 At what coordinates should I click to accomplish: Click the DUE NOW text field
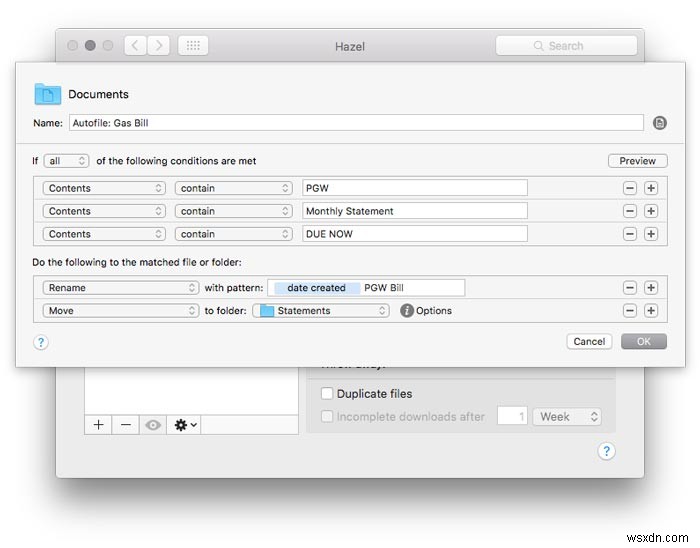coord(415,233)
